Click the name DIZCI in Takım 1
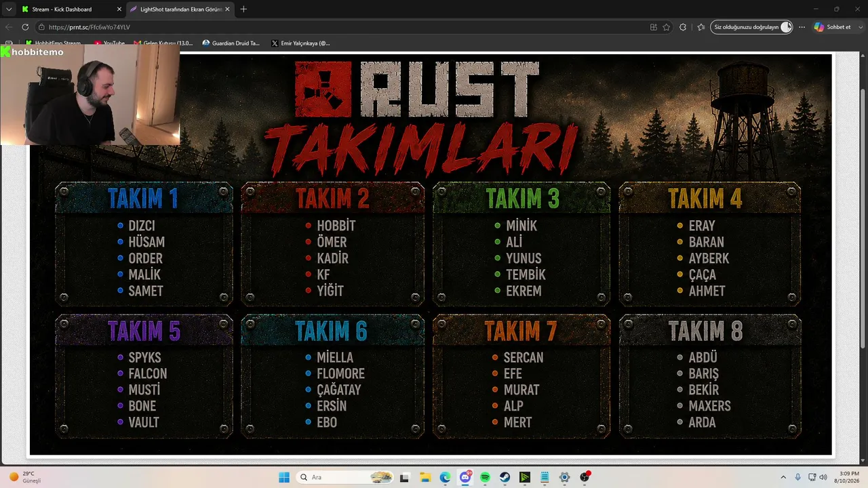The image size is (868, 488). click(142, 226)
